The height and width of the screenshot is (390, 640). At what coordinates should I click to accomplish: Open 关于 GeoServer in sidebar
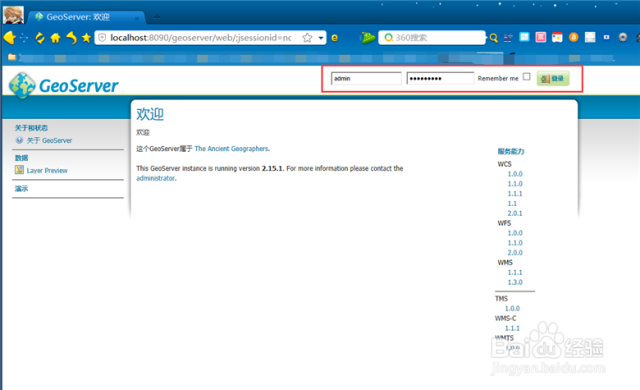coord(49,140)
